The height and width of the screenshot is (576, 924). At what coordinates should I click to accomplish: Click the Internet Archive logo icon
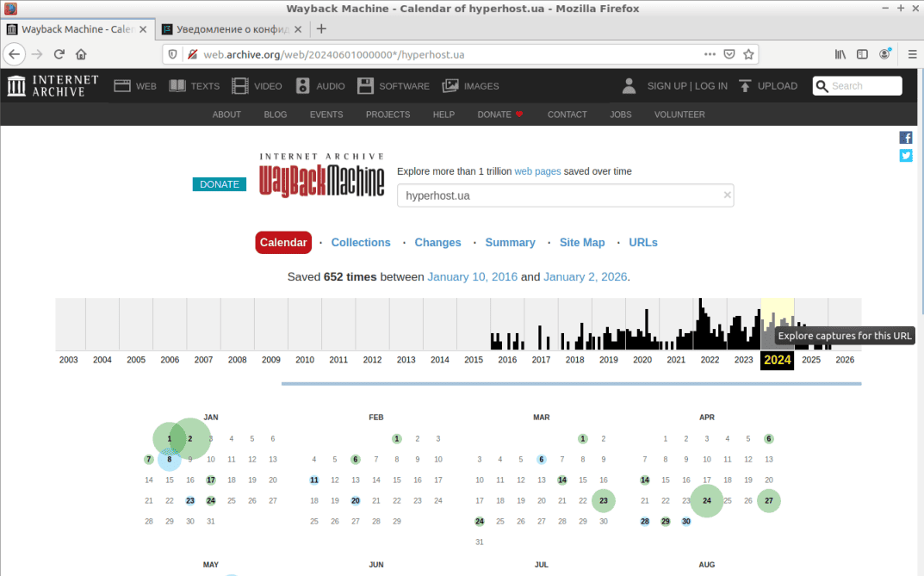coord(17,86)
